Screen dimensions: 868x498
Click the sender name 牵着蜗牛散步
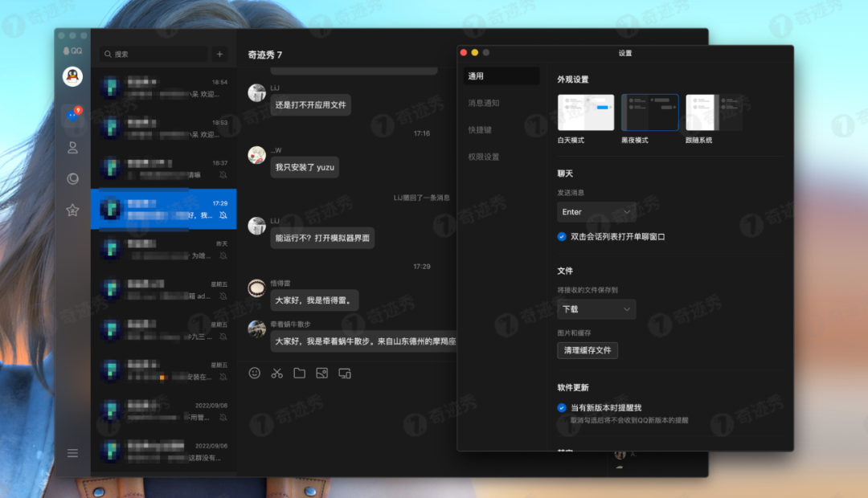pos(291,325)
